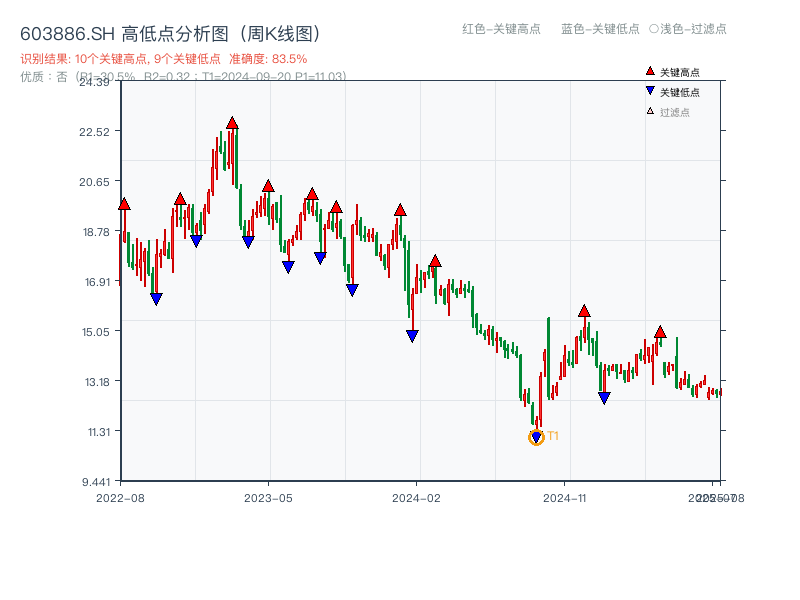This screenshot has height=600, width=800.
Task: Click the blue 关键低点 triangle in the legend box
Action: tap(650, 90)
